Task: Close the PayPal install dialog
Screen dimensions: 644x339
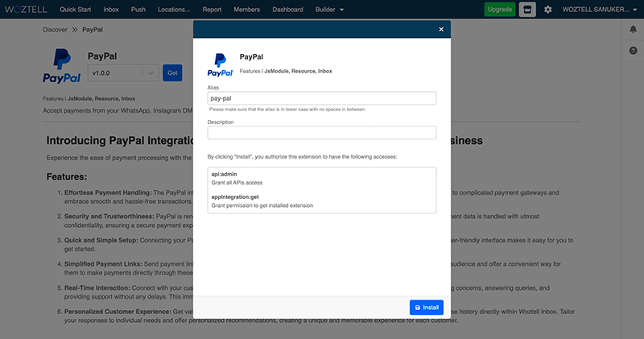Action: [x=441, y=29]
